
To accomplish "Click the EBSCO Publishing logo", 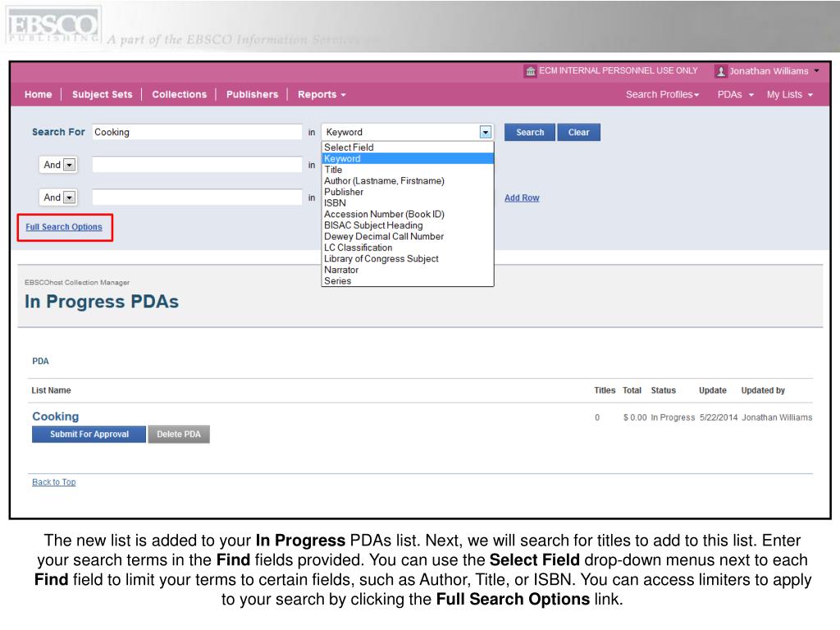I will (52, 25).
